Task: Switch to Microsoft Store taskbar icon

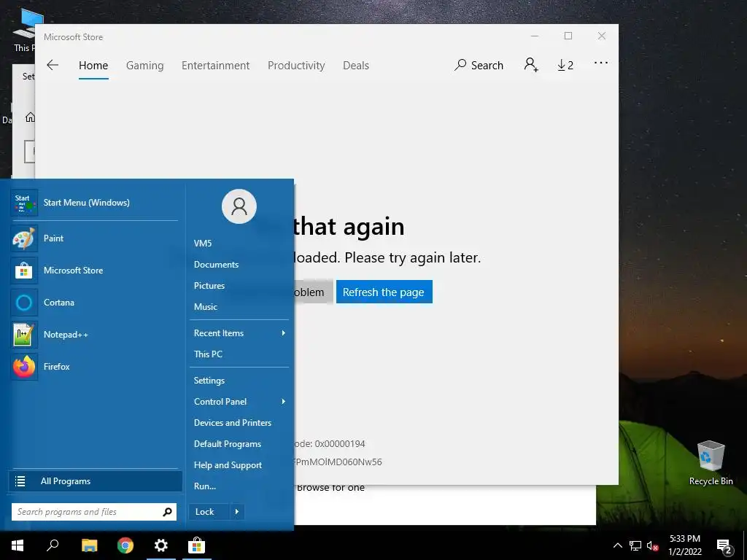Action: pyautogui.click(x=196, y=545)
